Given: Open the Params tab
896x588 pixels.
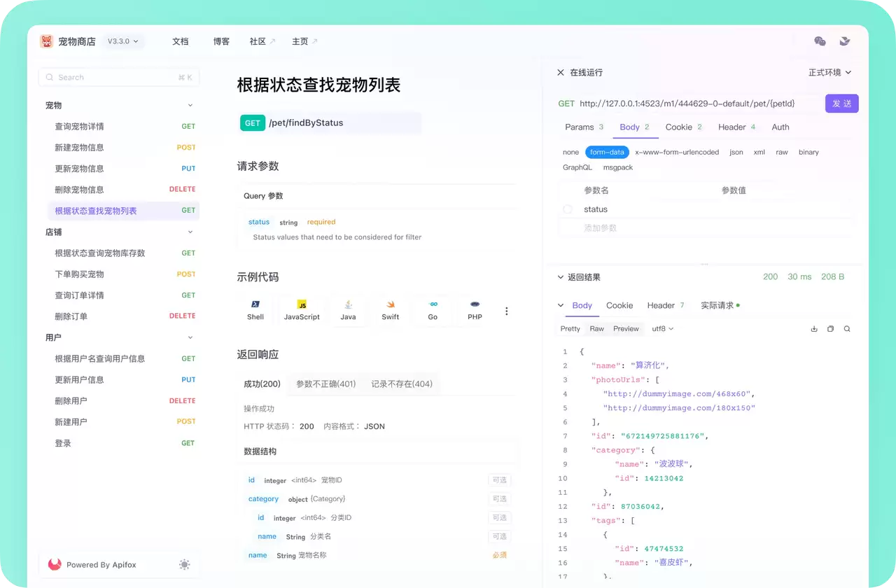Looking at the screenshot, I should 584,127.
